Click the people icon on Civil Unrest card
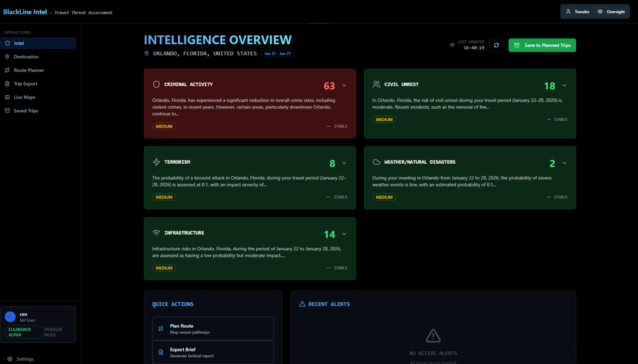This screenshot has width=638, height=364. coord(376,84)
